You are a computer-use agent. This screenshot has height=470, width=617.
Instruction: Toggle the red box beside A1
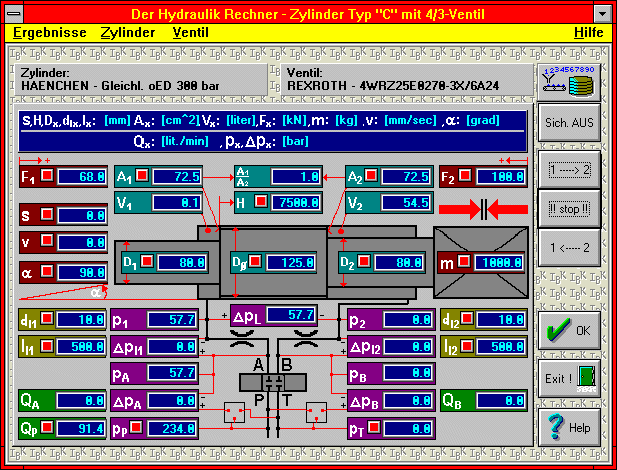tap(142, 175)
